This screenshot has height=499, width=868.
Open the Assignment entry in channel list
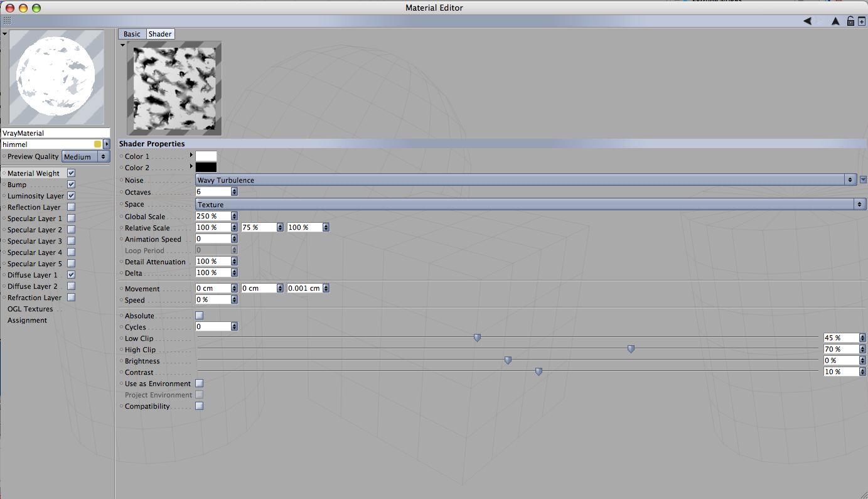click(x=27, y=320)
